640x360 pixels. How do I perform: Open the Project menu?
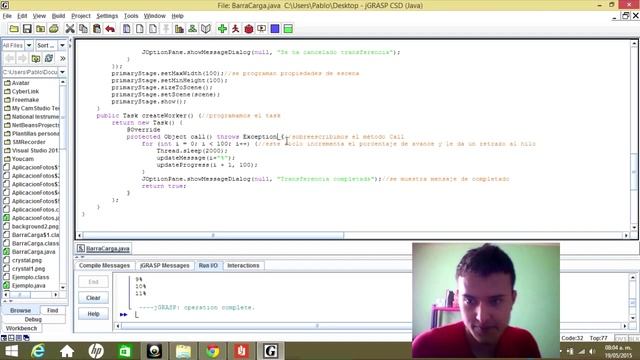coord(81,16)
